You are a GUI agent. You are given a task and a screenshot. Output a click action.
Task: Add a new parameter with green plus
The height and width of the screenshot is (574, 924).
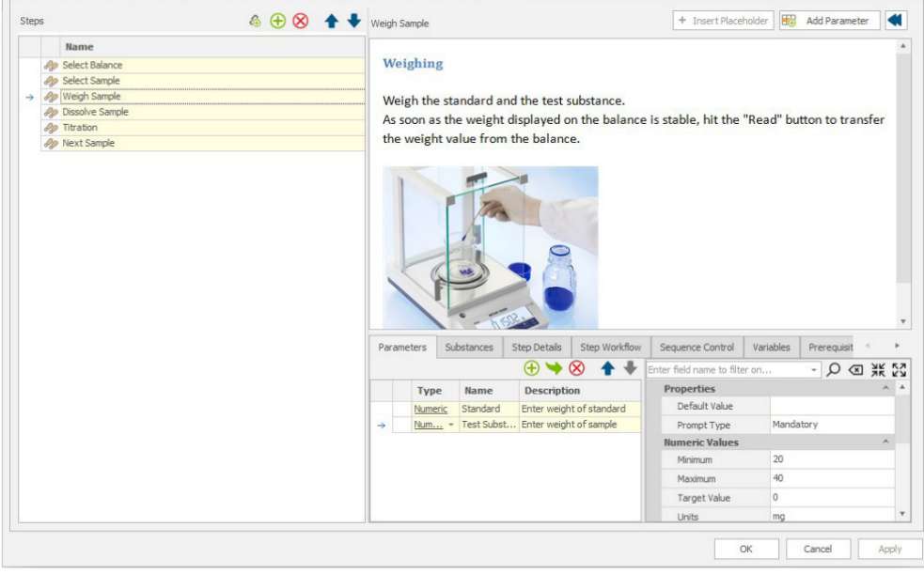click(x=532, y=369)
